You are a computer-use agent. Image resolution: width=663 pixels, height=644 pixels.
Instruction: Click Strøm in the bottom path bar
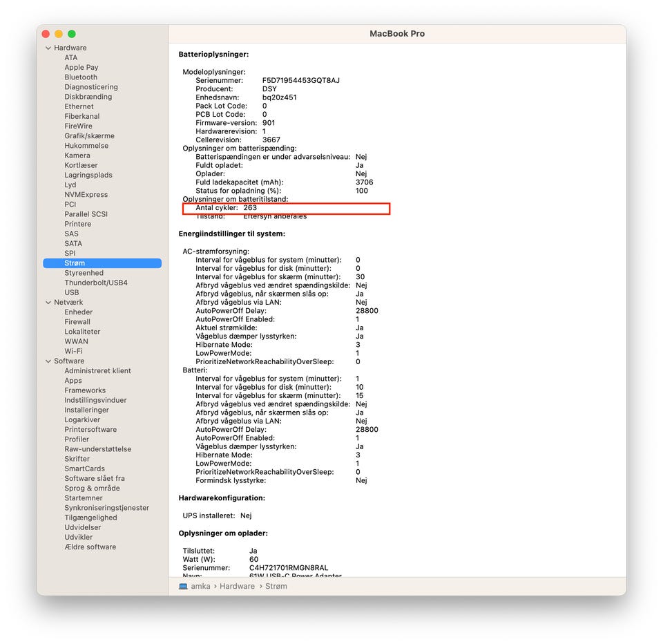click(276, 586)
